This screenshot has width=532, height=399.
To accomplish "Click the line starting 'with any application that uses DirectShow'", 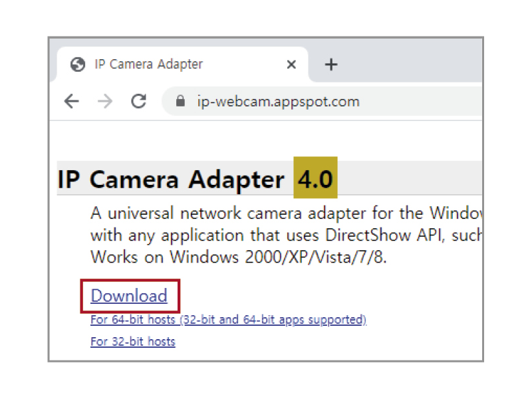I will click(x=287, y=235).
